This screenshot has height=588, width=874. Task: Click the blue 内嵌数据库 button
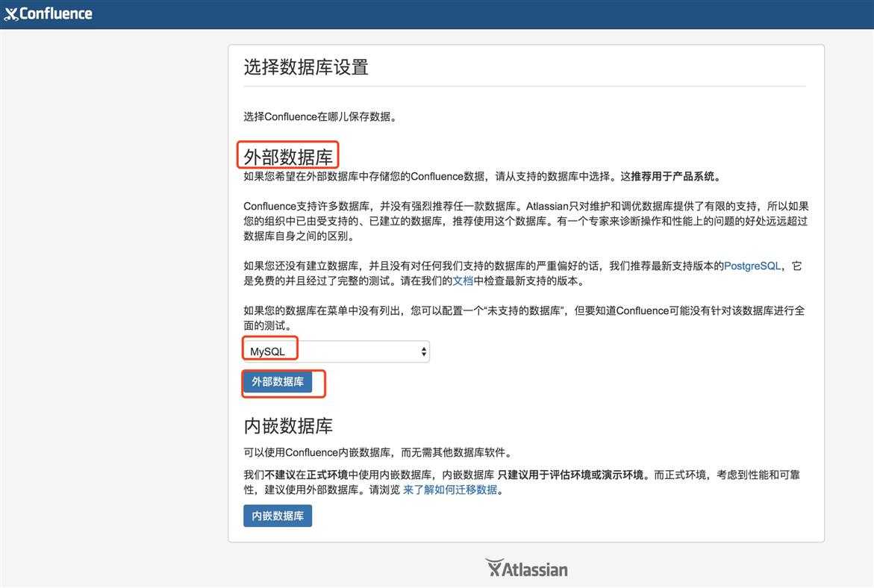[278, 516]
